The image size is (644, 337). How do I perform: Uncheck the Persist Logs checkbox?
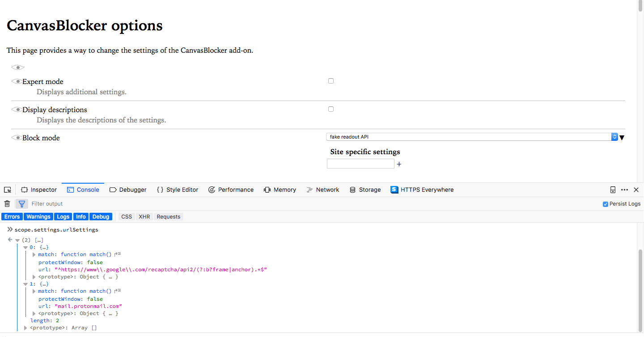(606, 204)
